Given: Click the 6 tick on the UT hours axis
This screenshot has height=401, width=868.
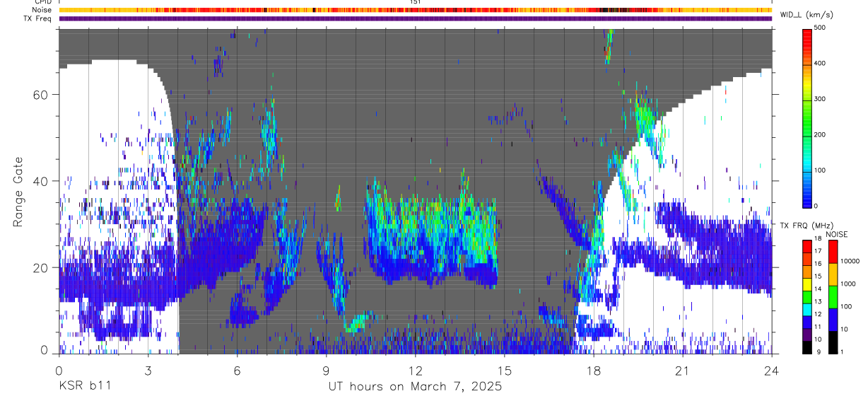Looking at the screenshot, I should point(237,370).
